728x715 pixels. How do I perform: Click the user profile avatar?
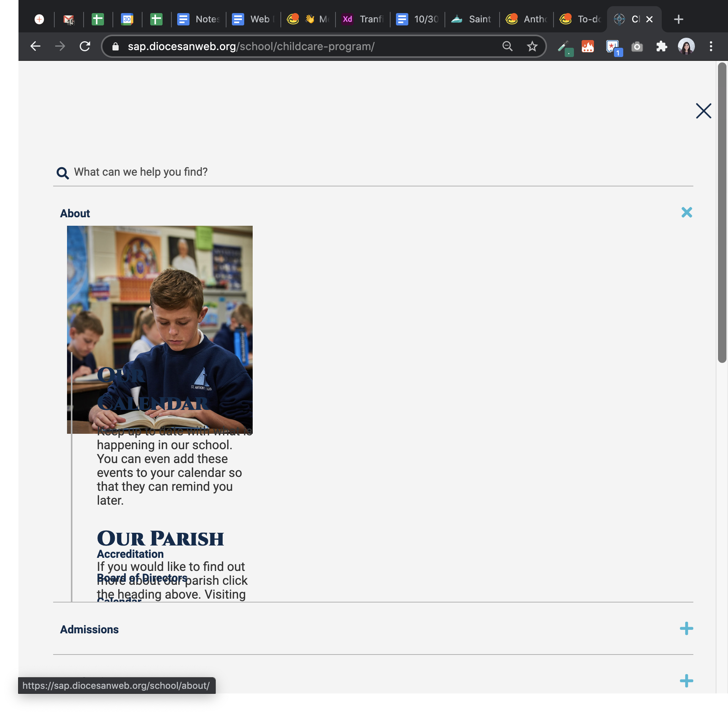(686, 46)
